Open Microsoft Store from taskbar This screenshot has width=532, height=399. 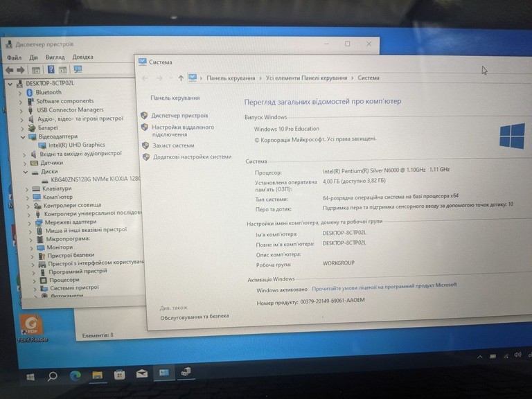(x=119, y=375)
